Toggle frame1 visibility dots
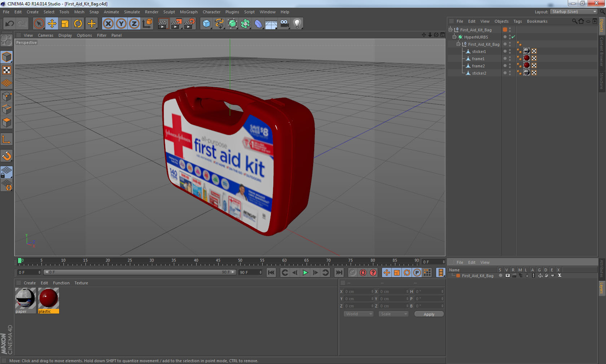Screen dimensions: 606x364 pos(510,58)
